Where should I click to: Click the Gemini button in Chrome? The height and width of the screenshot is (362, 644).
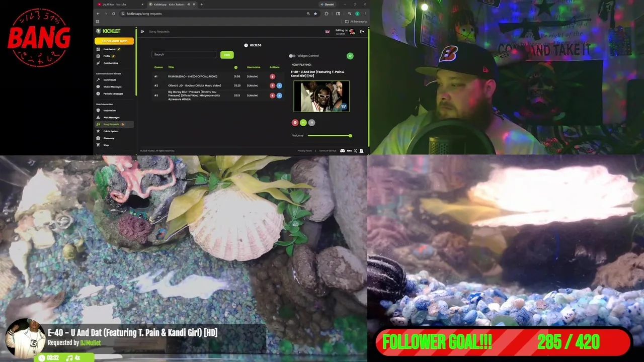pyautogui.click(x=328, y=5)
